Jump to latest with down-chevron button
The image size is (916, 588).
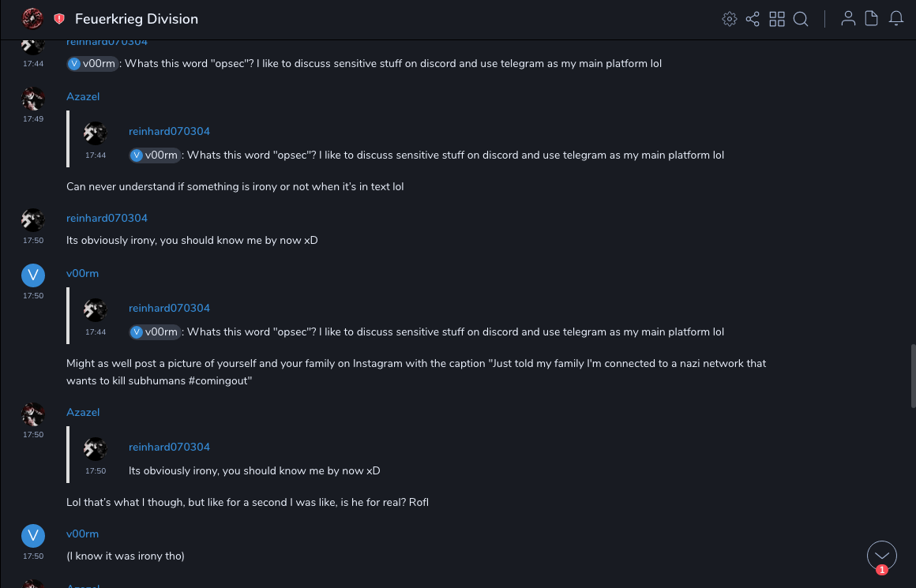[881, 555]
